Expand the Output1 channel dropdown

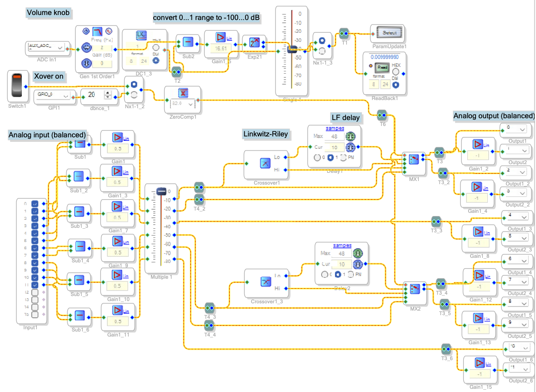tap(522, 129)
